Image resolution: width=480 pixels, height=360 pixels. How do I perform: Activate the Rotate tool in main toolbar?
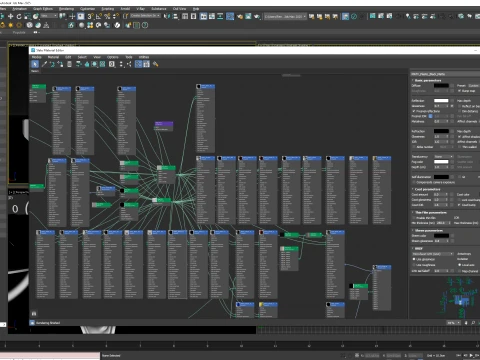click(19, 16)
